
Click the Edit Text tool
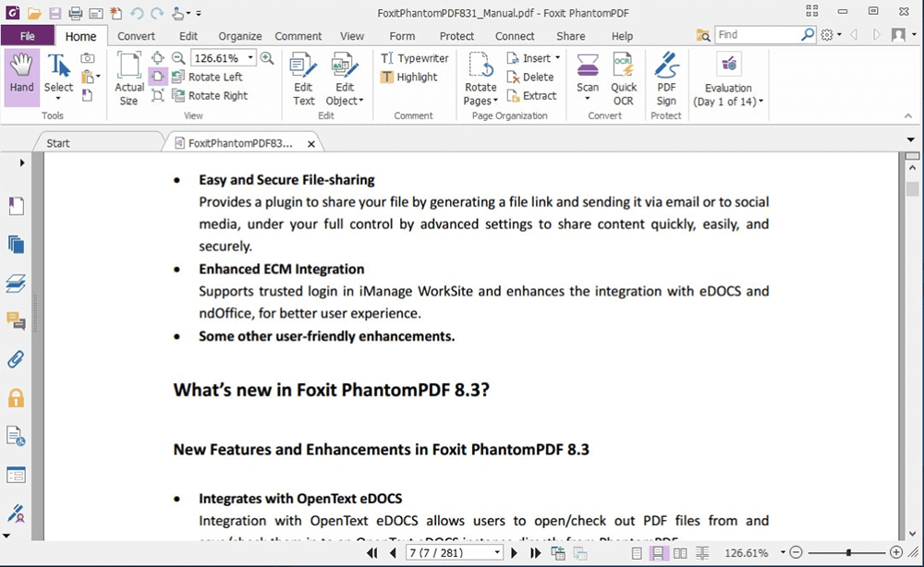(303, 78)
